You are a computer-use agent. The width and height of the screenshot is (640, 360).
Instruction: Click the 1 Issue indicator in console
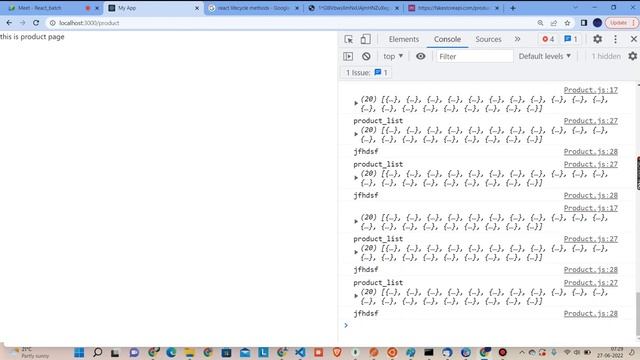coord(366,73)
